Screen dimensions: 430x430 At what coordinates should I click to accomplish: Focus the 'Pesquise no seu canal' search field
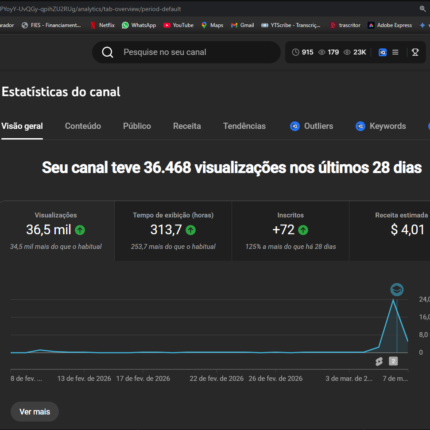pyautogui.click(x=186, y=52)
